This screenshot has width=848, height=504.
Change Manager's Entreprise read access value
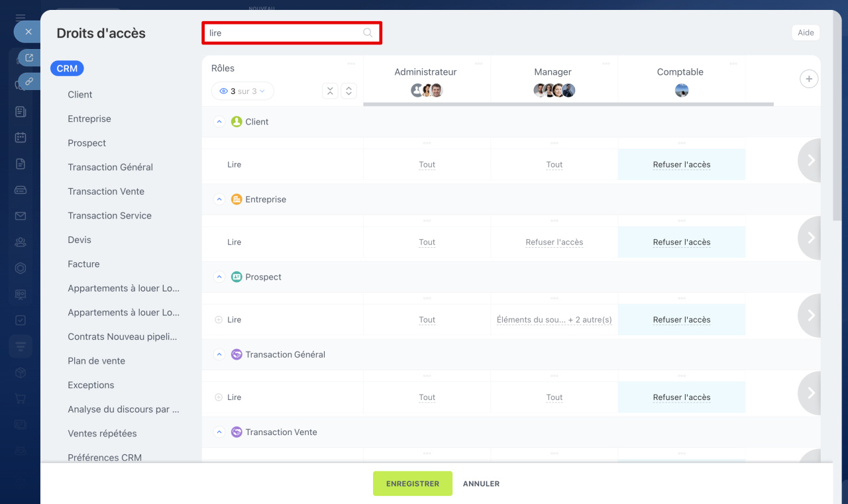pyautogui.click(x=554, y=242)
